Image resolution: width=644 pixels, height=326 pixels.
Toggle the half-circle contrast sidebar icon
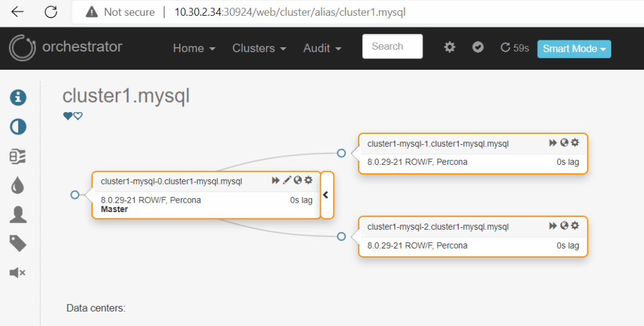pos(18,126)
